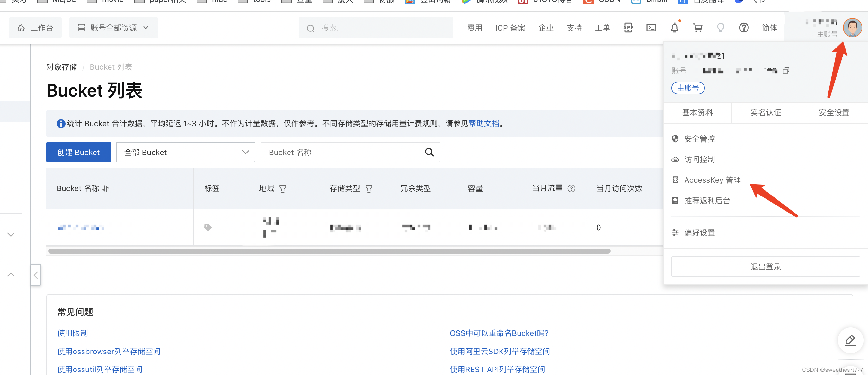Image resolution: width=868 pixels, height=375 pixels.
Task: Copy the account ID with copy icon
Action: 785,70
